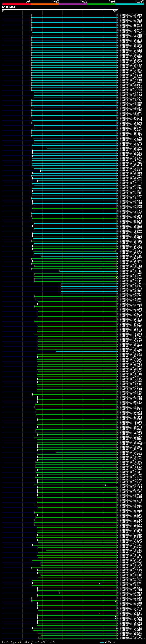Select label UniRef100_O22567
The height and width of the screenshot is (644, 146).
click(x=131, y=47)
